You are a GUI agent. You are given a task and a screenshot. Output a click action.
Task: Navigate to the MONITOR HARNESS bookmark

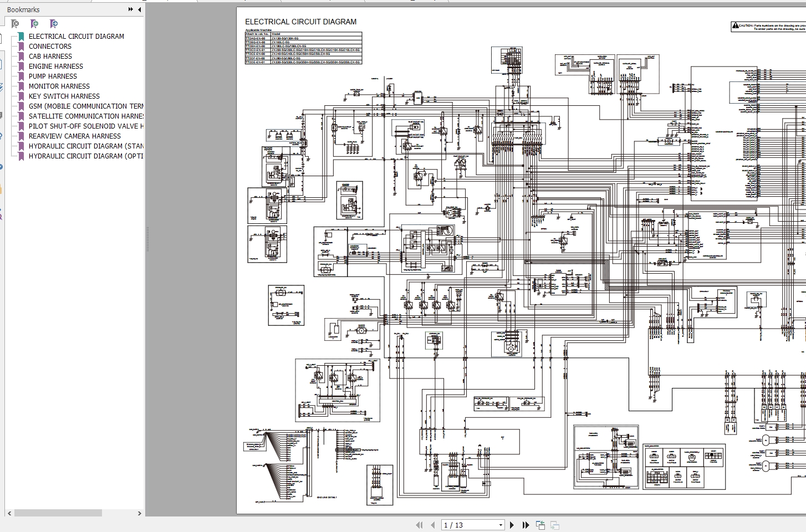(x=59, y=86)
